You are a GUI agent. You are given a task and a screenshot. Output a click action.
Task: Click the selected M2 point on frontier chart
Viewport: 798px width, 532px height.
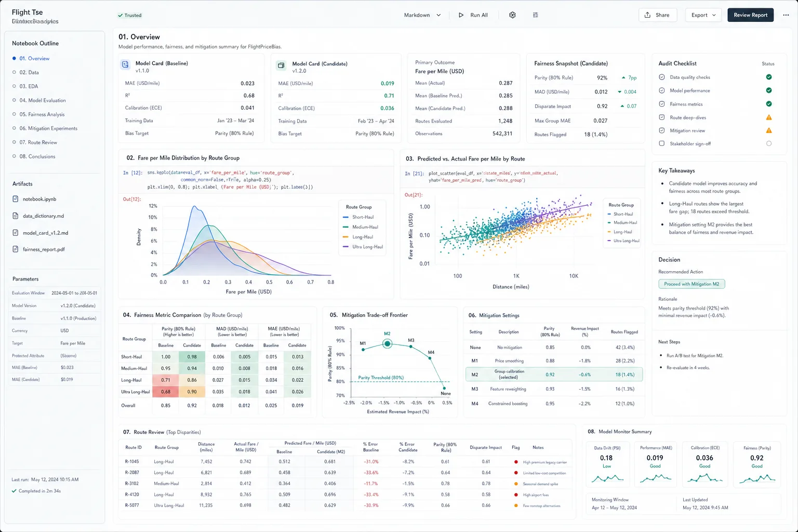click(x=387, y=343)
